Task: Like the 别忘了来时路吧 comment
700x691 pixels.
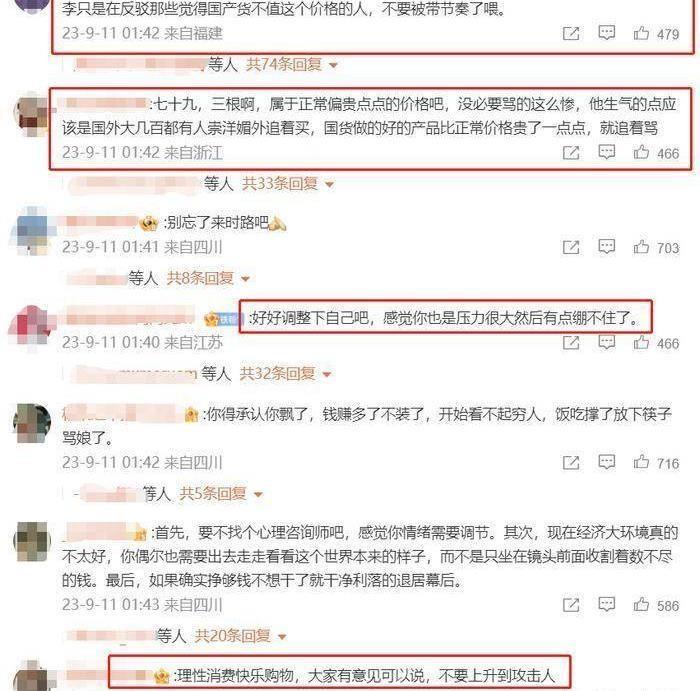Action: [x=641, y=247]
